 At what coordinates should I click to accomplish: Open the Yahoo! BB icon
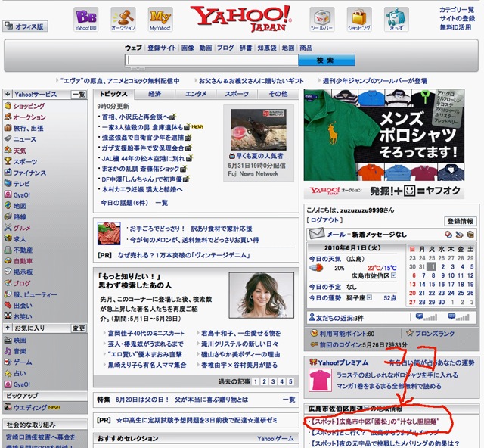85,19
